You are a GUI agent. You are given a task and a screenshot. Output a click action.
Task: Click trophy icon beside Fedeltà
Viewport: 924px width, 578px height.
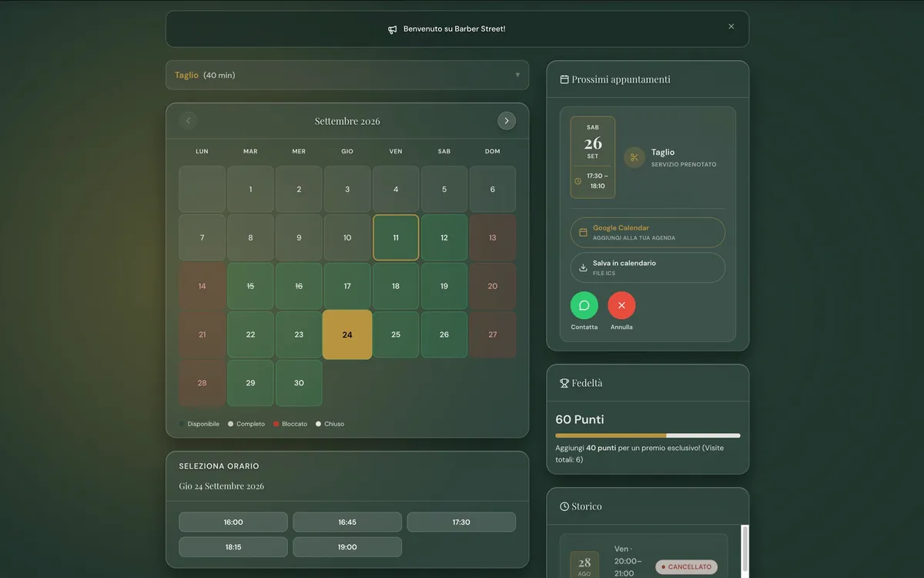tap(564, 383)
